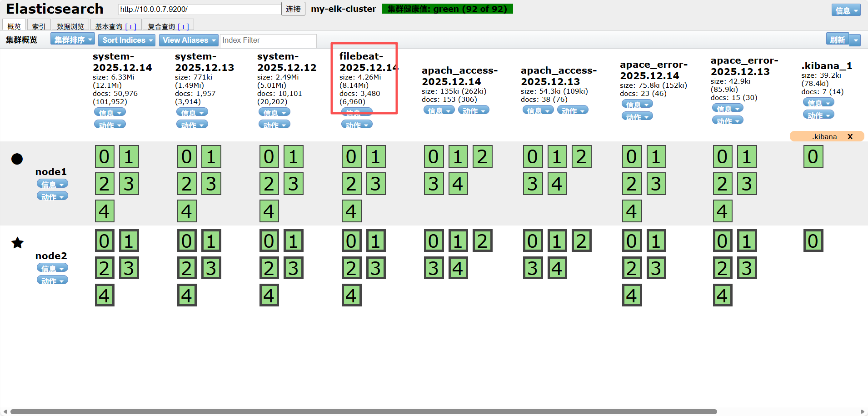Open the top-right 信息 info dropdown
This screenshot has height=416, width=868.
coord(846,10)
